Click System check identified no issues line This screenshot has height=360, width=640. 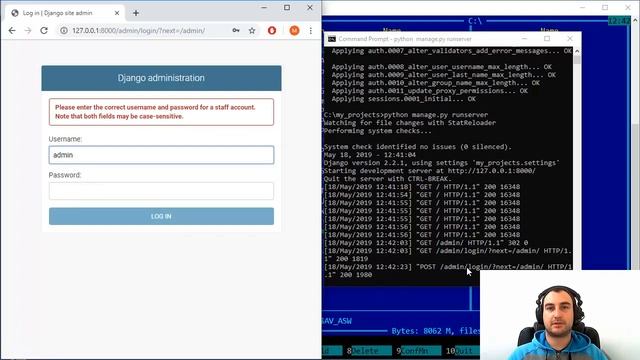tap(418, 147)
